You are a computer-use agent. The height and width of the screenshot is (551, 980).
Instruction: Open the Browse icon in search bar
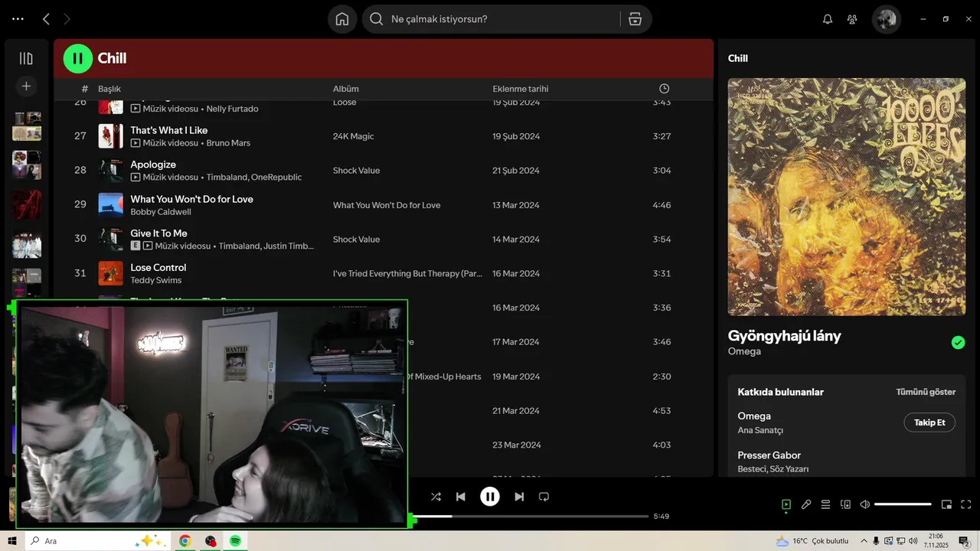point(635,19)
